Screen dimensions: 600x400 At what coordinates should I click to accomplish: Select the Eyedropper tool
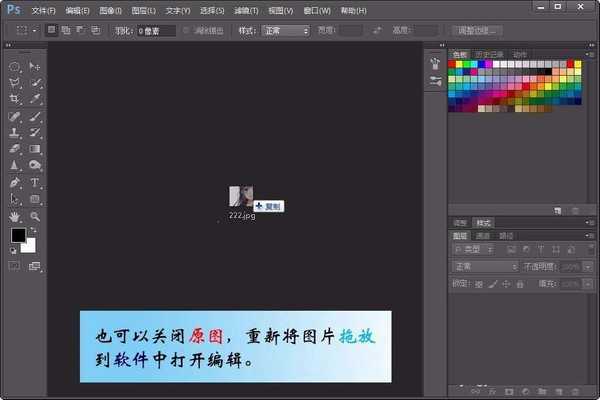(x=36, y=100)
